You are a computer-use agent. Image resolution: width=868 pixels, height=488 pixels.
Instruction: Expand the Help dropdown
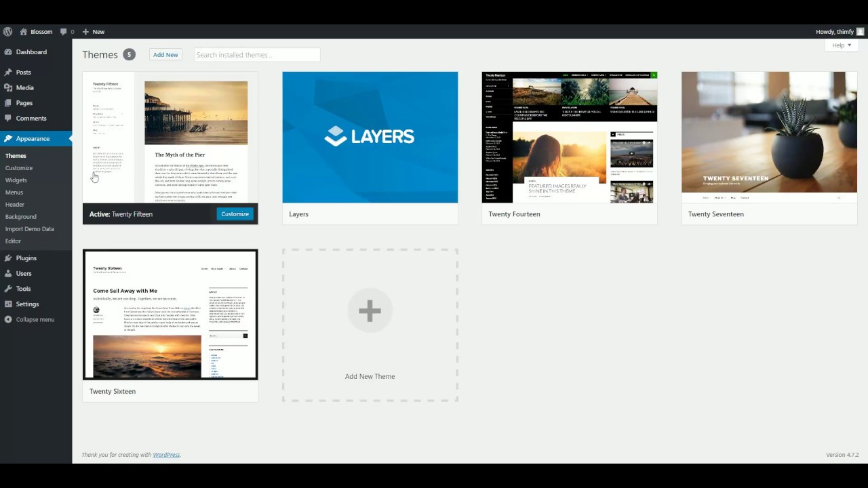pyautogui.click(x=842, y=45)
